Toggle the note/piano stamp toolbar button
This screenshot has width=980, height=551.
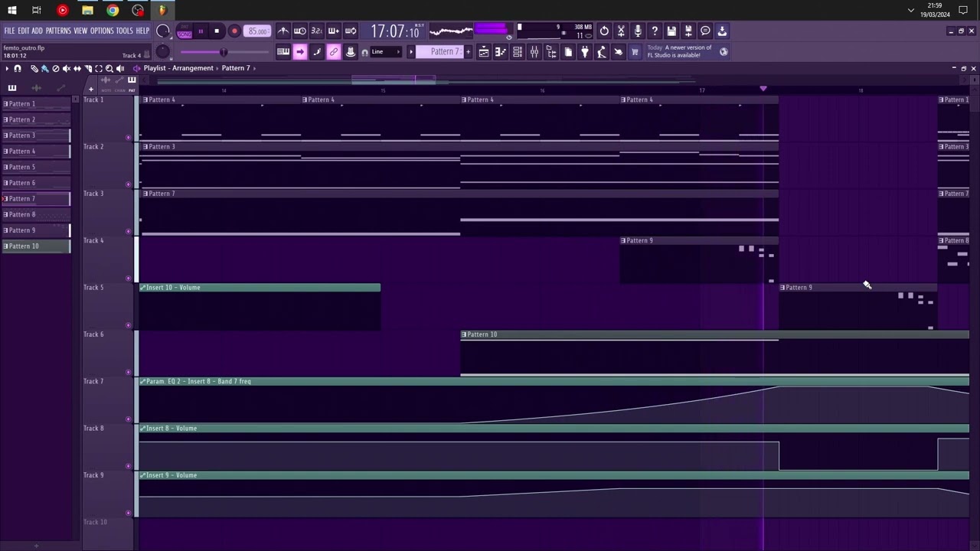pos(350,52)
